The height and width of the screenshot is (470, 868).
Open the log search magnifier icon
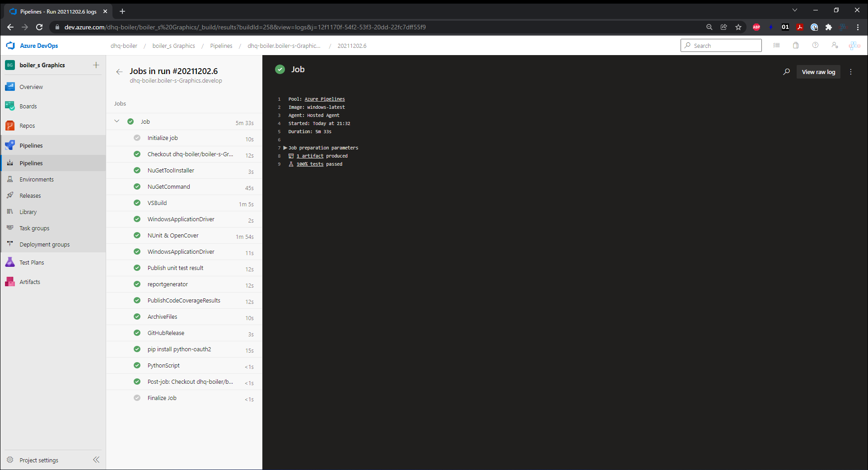point(787,72)
